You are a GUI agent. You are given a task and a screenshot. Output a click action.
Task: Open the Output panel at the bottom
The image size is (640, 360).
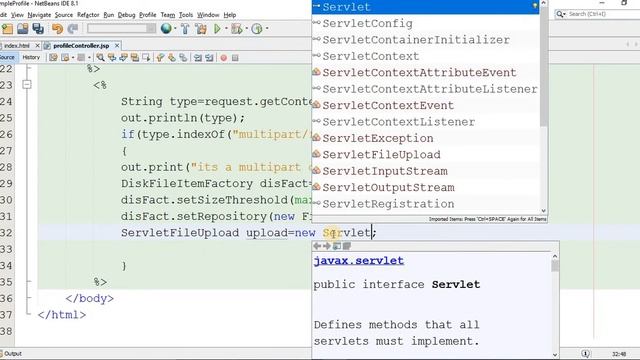(x=12, y=353)
